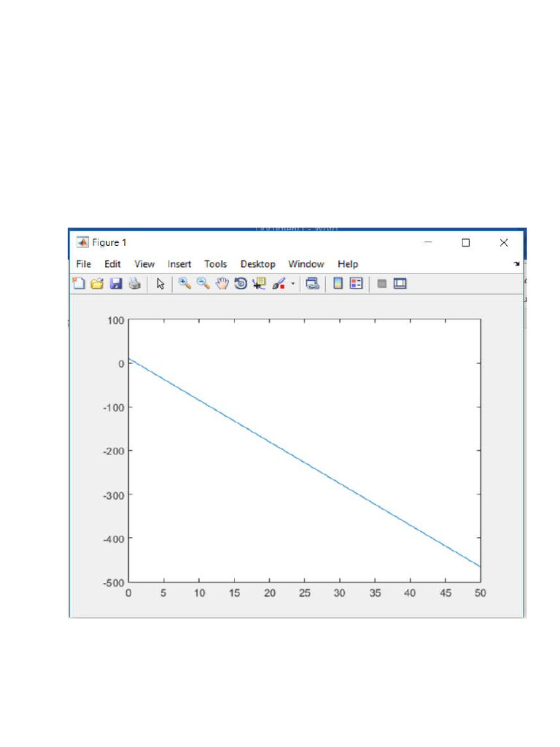The image size is (560, 747).
Task: Insert a colorbar using the toolbar icon
Action: tap(338, 284)
